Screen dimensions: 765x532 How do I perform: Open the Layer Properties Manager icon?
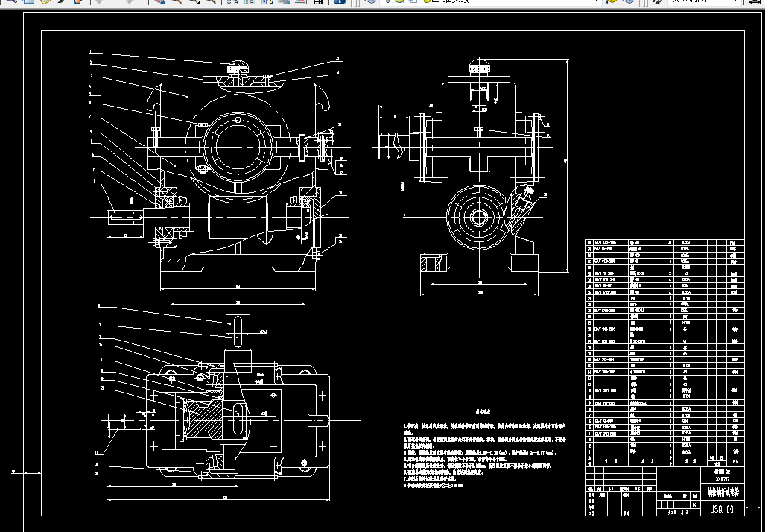[370, 1]
